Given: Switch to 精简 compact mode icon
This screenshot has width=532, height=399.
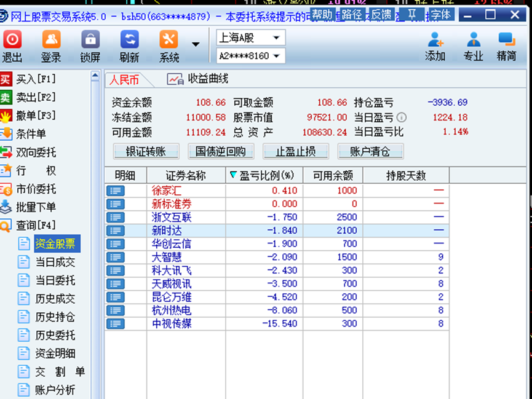Looking at the screenshot, I should pos(506,41).
